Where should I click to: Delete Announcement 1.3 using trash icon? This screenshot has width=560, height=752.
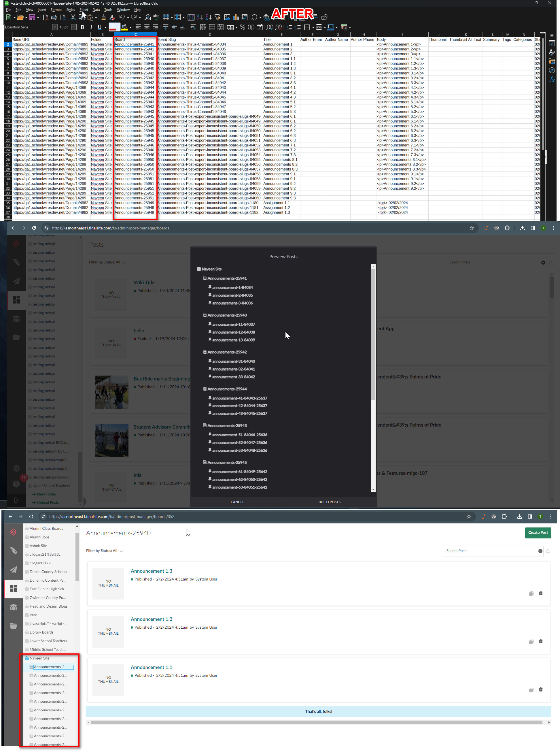541,593
